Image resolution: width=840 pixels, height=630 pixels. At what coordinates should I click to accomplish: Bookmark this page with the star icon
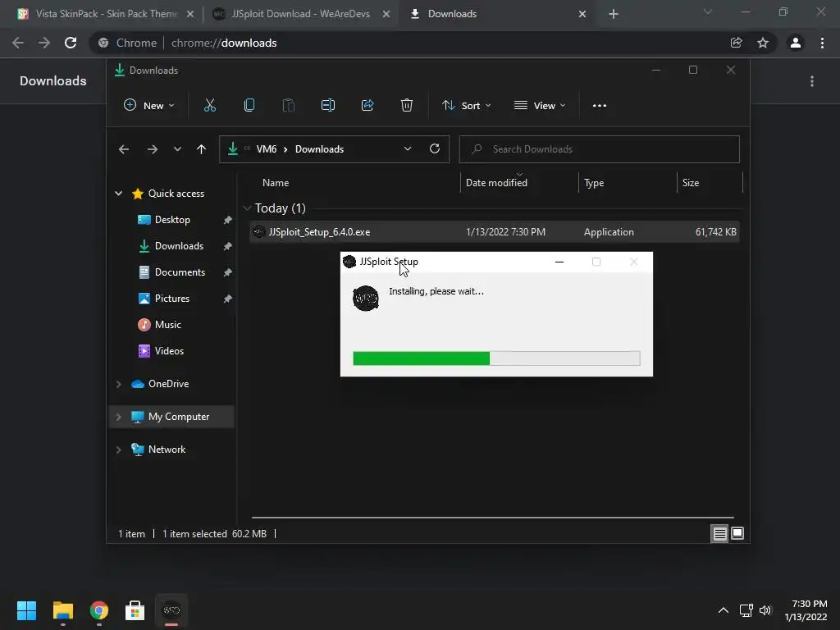[x=763, y=43]
